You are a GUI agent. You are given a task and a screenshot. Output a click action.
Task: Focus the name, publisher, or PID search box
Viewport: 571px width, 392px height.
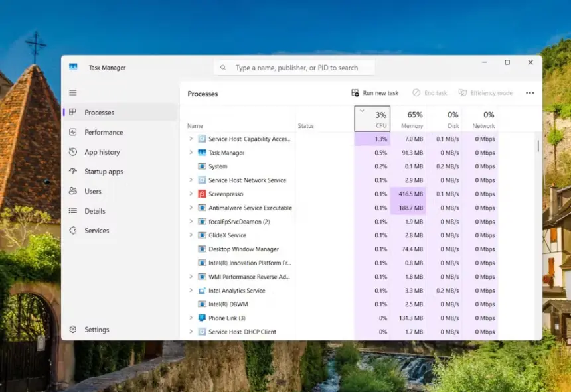point(294,67)
